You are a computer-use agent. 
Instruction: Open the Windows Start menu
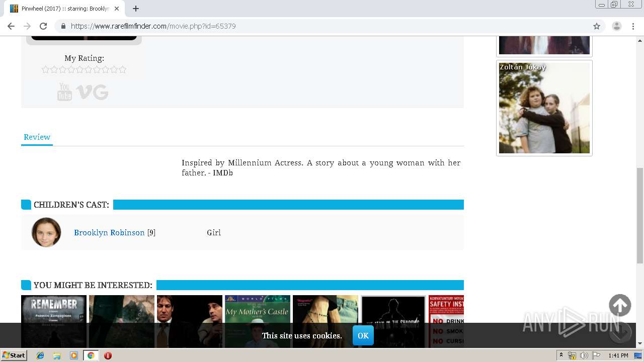pyautogui.click(x=14, y=355)
